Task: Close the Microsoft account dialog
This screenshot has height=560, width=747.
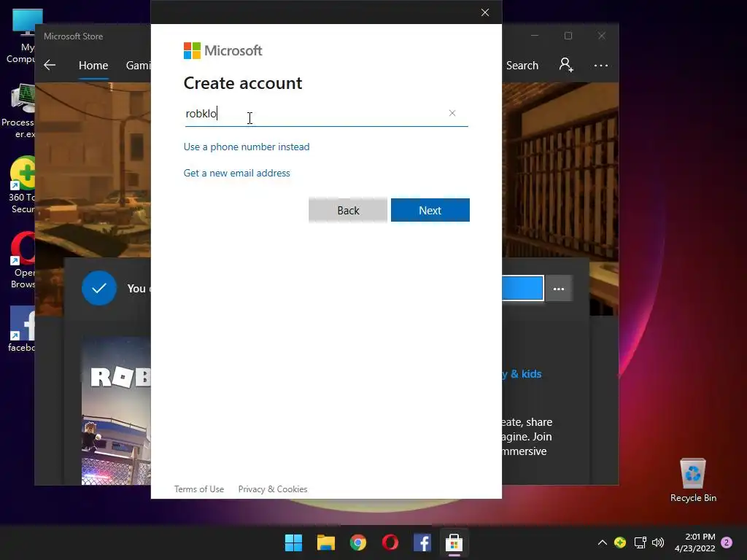Action: point(485,12)
